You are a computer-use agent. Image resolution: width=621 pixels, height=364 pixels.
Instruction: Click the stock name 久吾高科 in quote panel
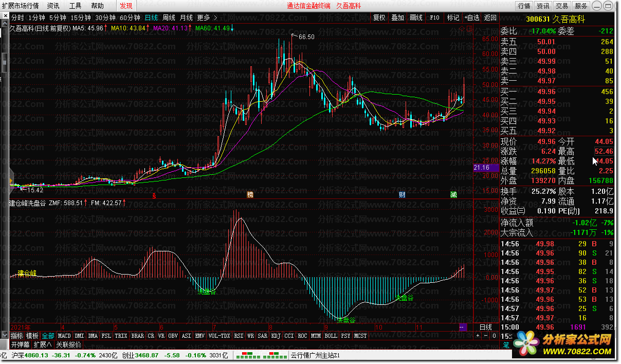click(568, 20)
